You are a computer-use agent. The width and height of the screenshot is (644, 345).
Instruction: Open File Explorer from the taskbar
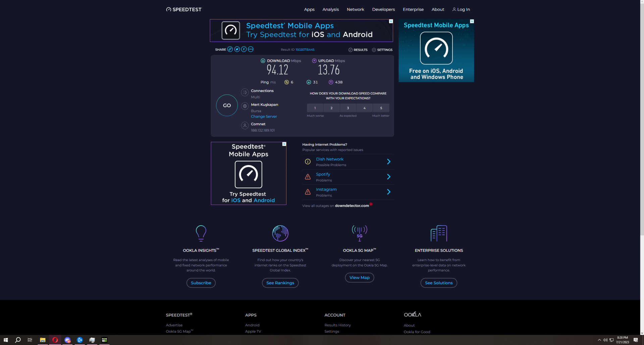(43, 340)
